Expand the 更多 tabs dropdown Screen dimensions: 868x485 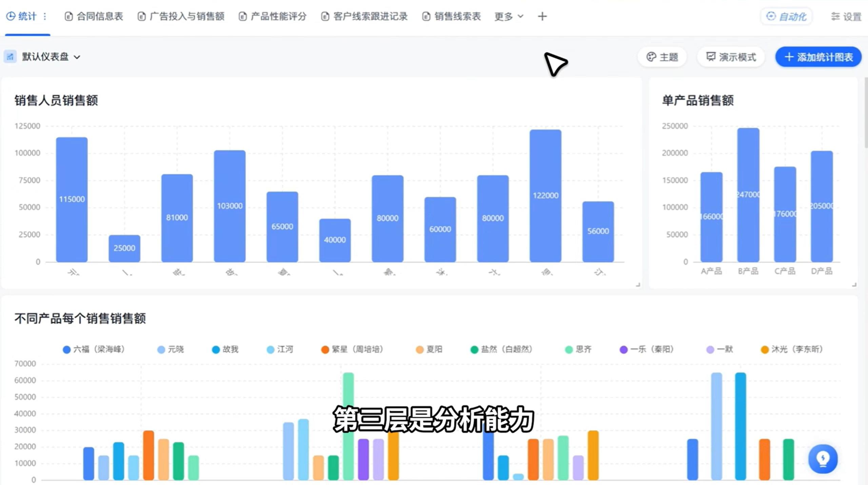[509, 16]
